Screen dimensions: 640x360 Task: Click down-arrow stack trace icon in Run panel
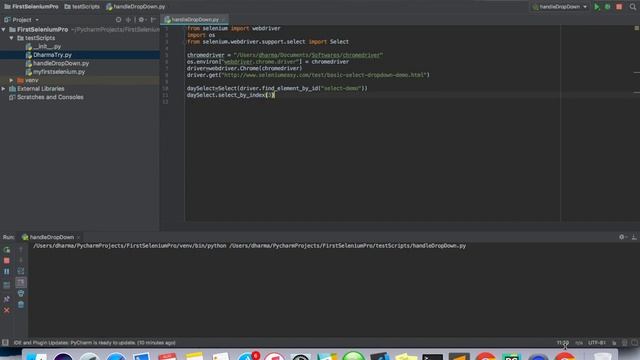point(21,260)
